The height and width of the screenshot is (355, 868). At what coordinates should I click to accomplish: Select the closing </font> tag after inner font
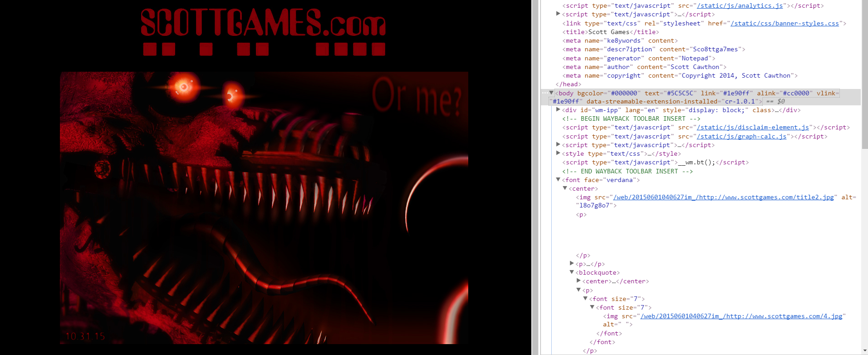pyautogui.click(x=609, y=333)
